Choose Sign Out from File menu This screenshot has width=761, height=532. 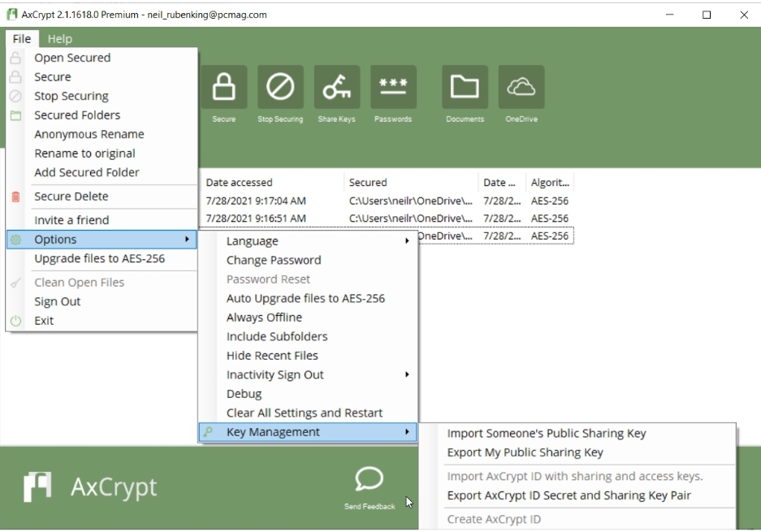point(57,301)
